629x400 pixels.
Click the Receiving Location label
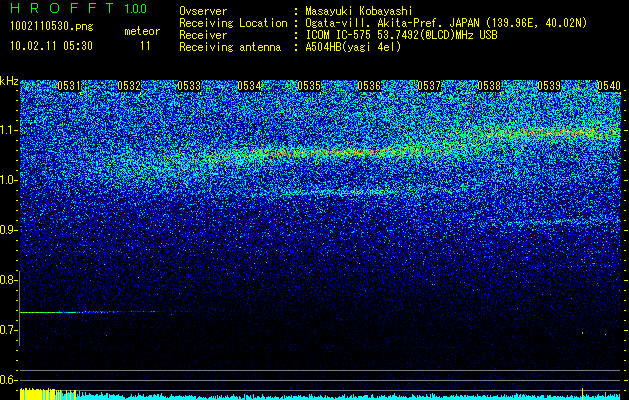[233, 23]
